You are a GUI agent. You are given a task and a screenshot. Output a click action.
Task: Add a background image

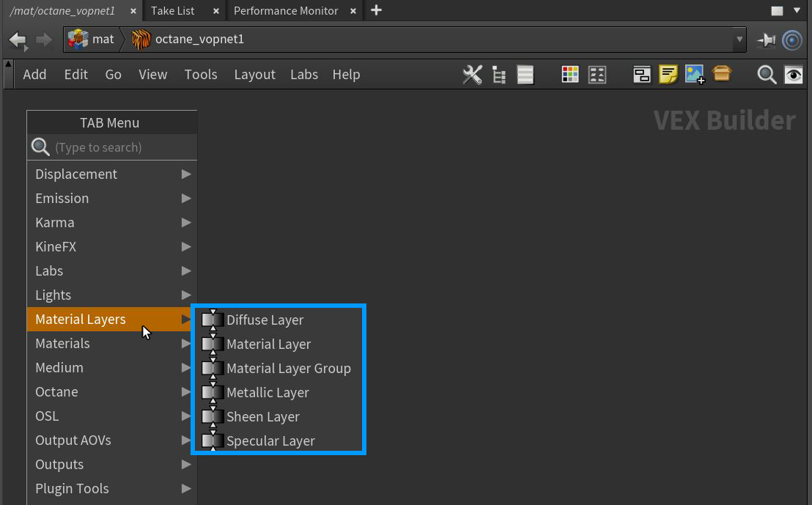(694, 75)
